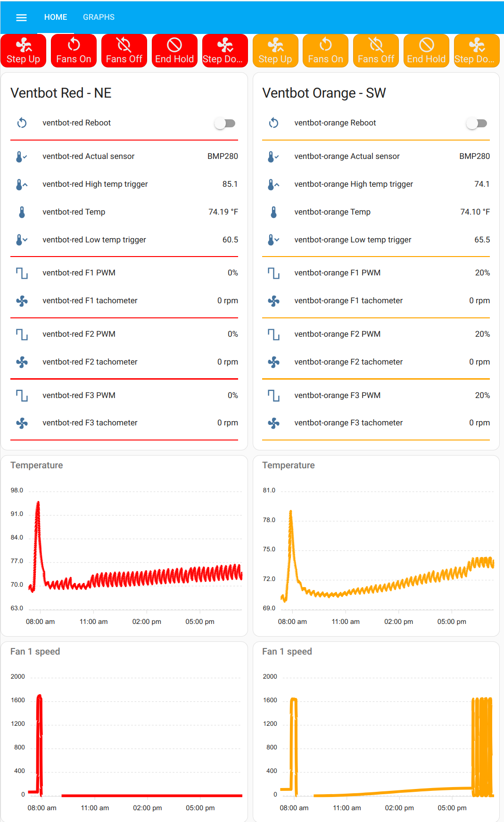The width and height of the screenshot is (504, 822).
Task: Open the hamburger navigation menu
Action: [21, 17]
